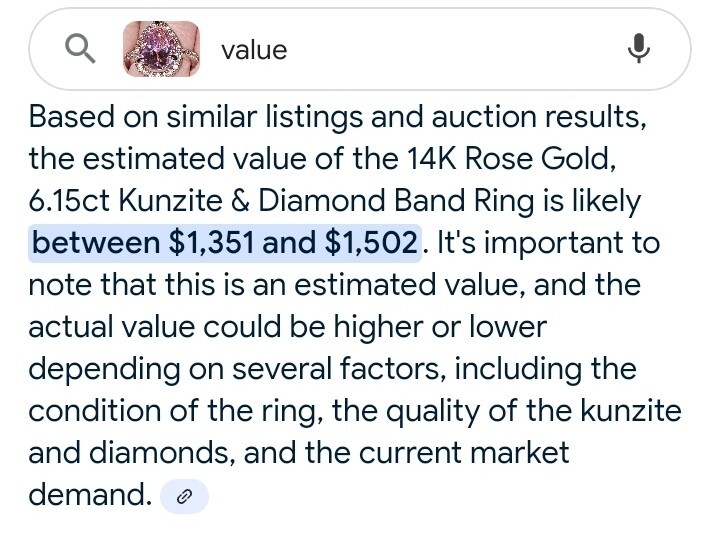Click the '$1,351' price figure

tap(211, 243)
